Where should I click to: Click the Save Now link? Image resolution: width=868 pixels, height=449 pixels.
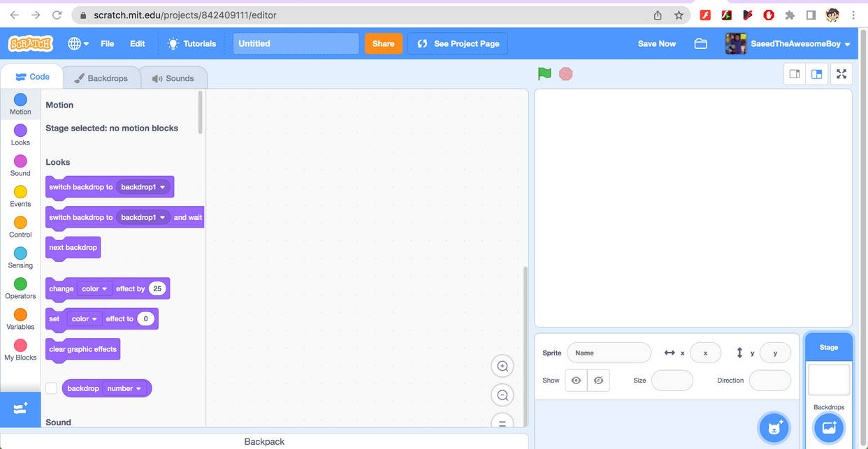656,43
